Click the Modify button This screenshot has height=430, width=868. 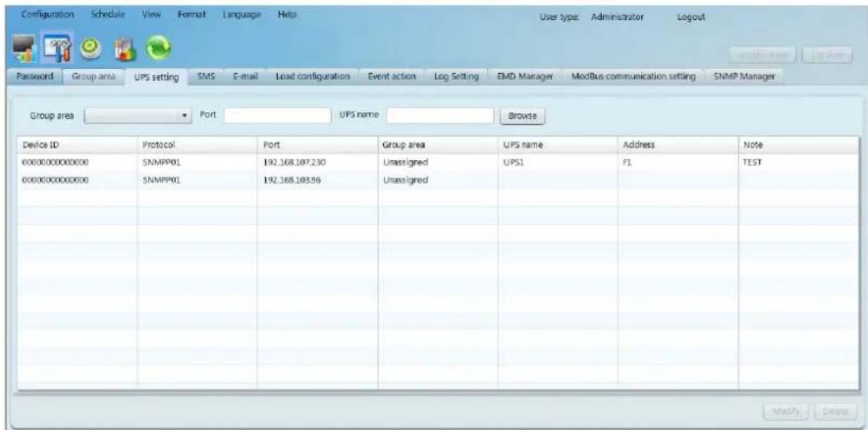click(x=788, y=411)
